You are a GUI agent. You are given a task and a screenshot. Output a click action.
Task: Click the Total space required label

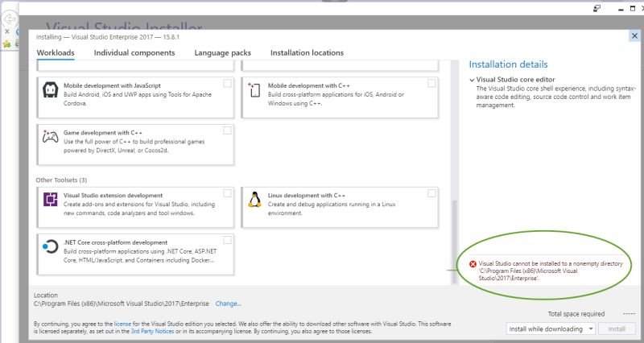(576, 314)
